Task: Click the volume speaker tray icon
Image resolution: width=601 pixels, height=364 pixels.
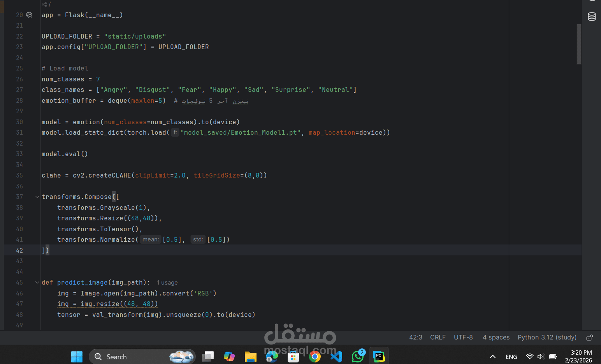Action: click(x=541, y=357)
